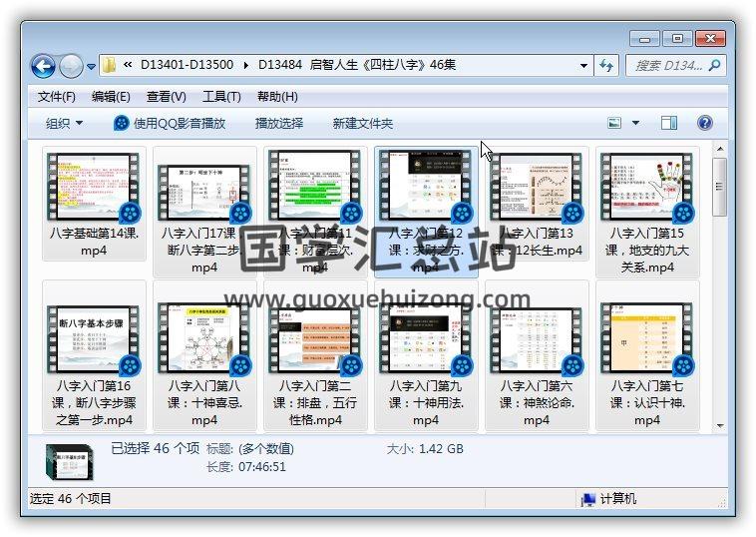Image resolution: width=756 pixels, height=537 pixels.
Task: Open help with the question mark icon
Action: (x=704, y=123)
